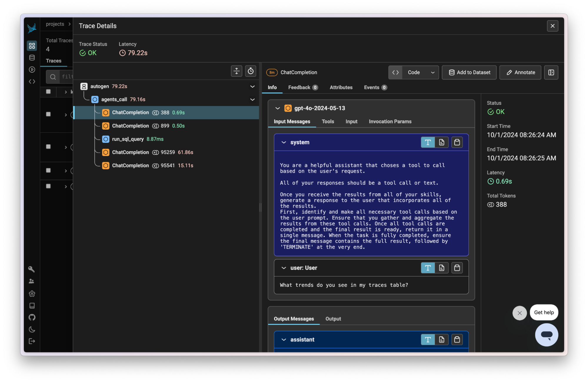Collapse the autogen span tree node
Image resolution: width=588 pixels, height=383 pixels.
(x=252, y=86)
